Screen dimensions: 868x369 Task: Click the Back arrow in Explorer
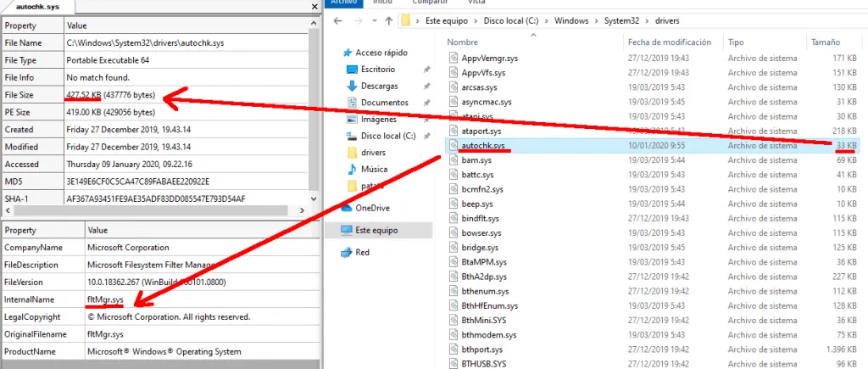[x=338, y=21]
